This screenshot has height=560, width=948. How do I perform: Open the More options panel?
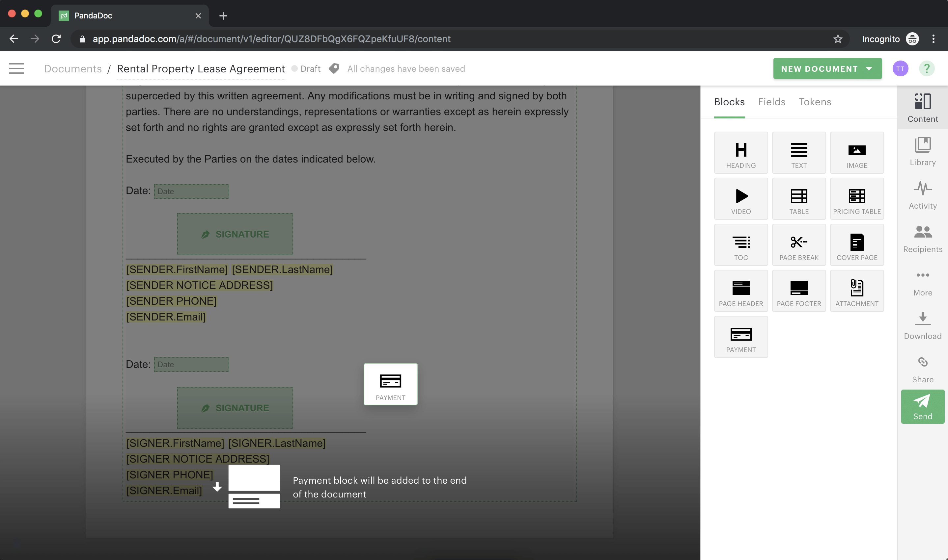[923, 281]
